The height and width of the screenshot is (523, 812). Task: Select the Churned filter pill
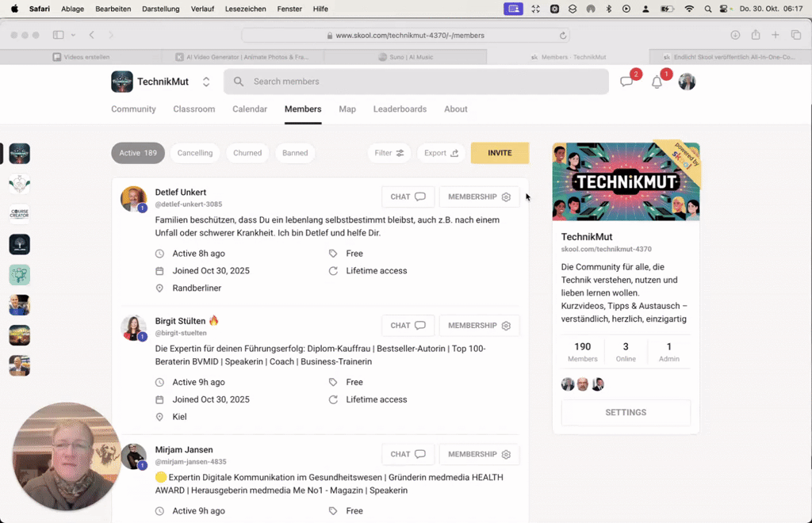[247, 153]
